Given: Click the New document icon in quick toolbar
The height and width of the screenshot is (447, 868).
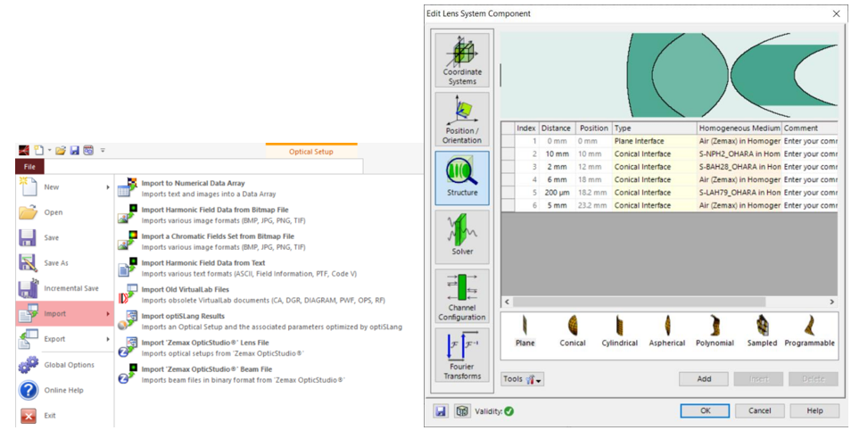Looking at the screenshot, I should (x=38, y=150).
